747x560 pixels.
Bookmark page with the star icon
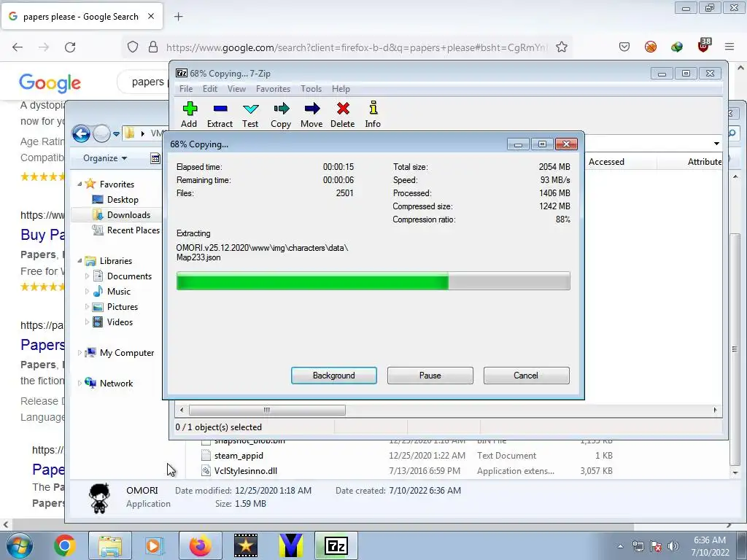(x=562, y=47)
